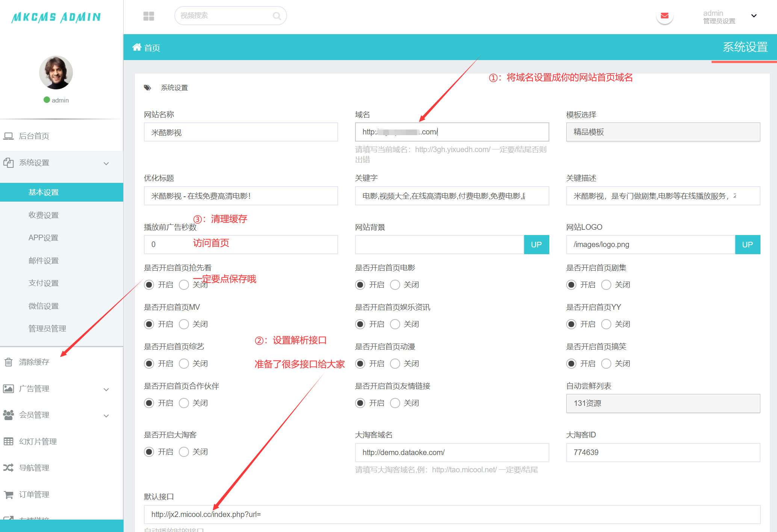777x532 pixels.
Task: Click the grid layout icon in header
Action: [149, 16]
